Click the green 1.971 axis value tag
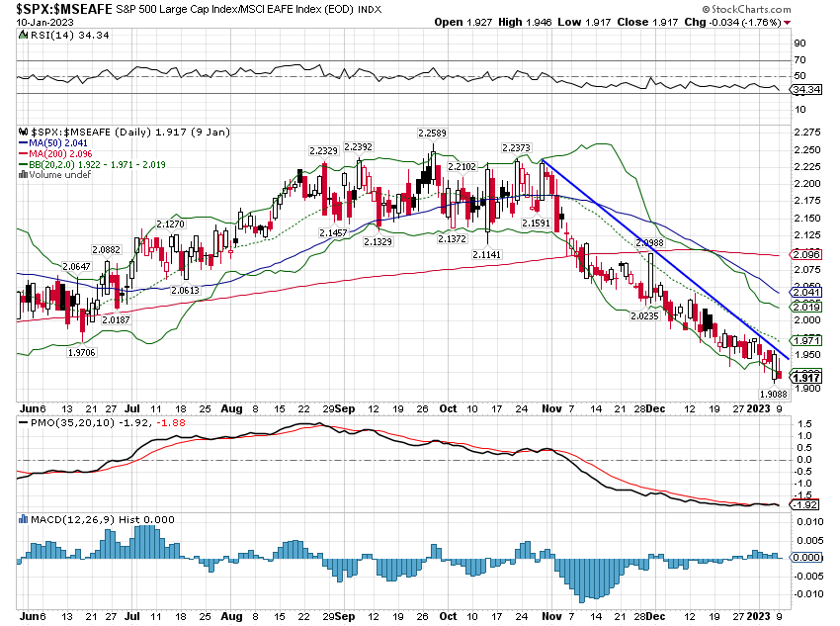 806,340
